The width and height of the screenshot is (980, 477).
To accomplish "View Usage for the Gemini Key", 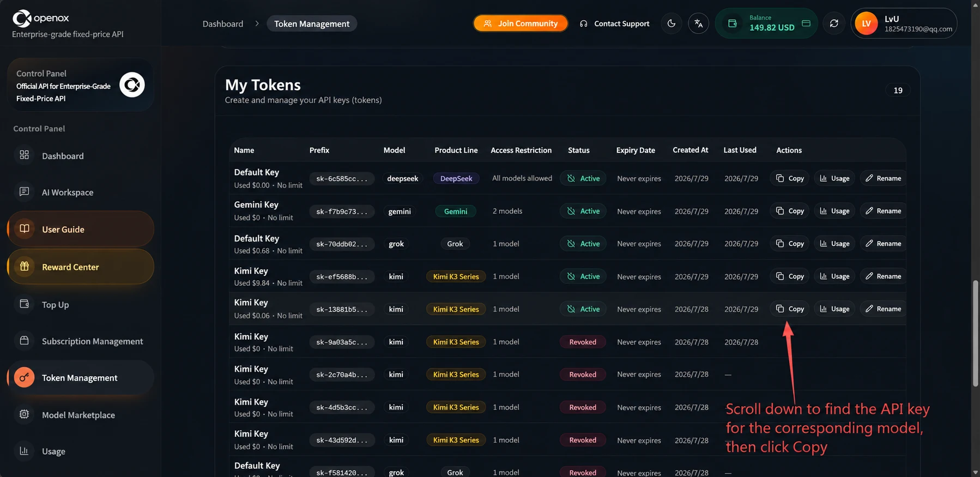I will 834,211.
